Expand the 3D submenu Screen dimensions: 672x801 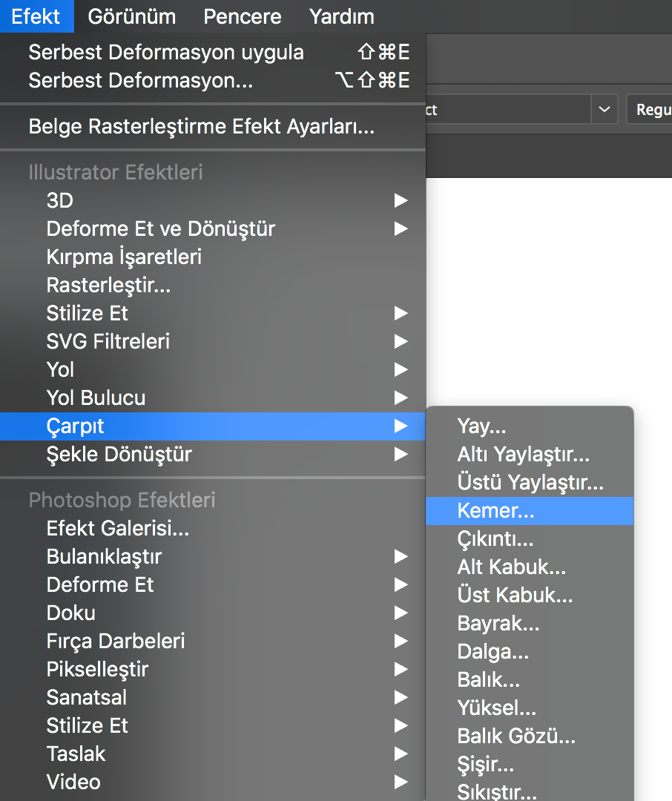pyautogui.click(x=213, y=200)
